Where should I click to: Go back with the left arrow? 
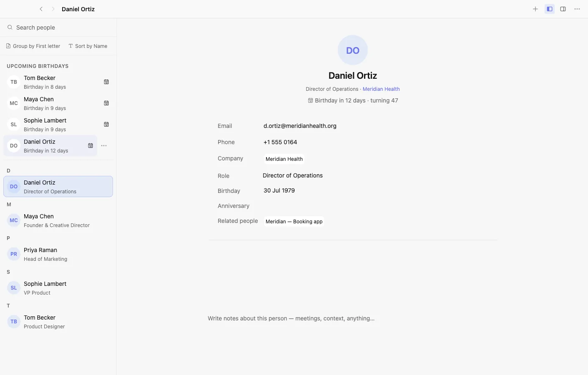pos(41,9)
